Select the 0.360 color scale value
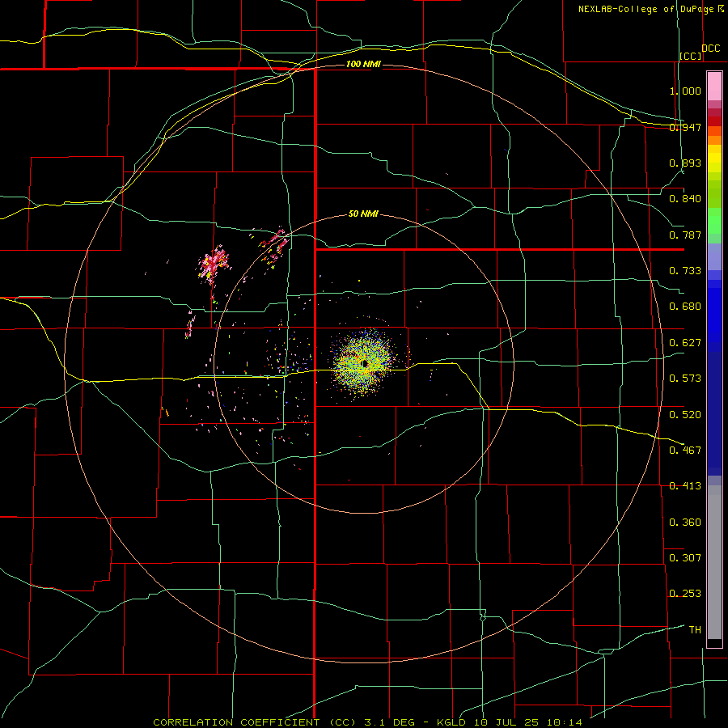The width and height of the screenshot is (728, 728). pos(685,523)
